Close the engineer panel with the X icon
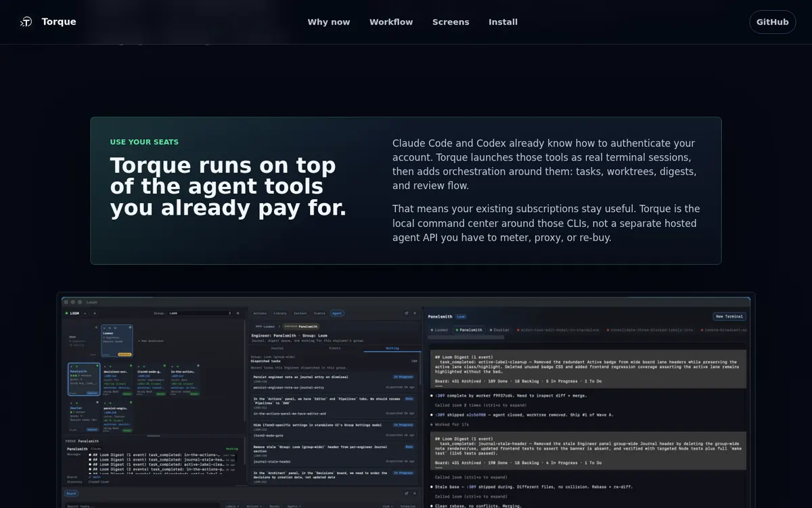812x508 pixels. 415,313
